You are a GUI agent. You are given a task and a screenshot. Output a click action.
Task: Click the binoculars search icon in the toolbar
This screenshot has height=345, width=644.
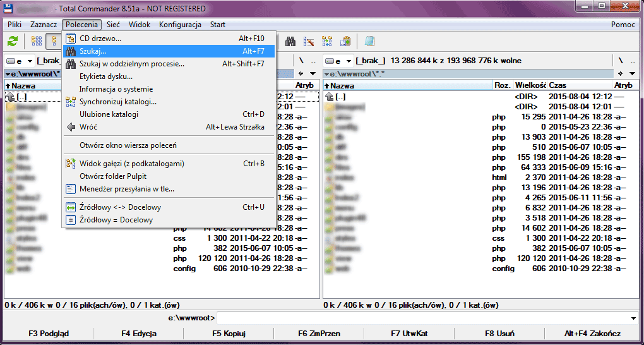[291, 42]
